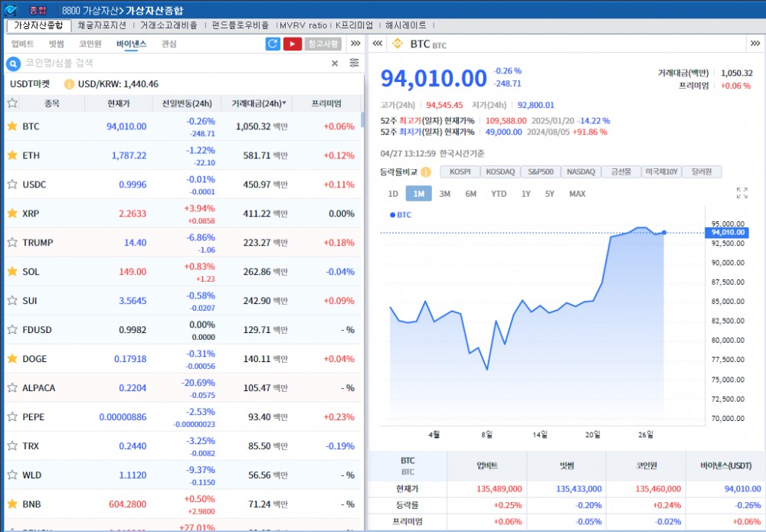
Task: Click the fullscreen expand icon on the chart
Action: click(x=742, y=194)
